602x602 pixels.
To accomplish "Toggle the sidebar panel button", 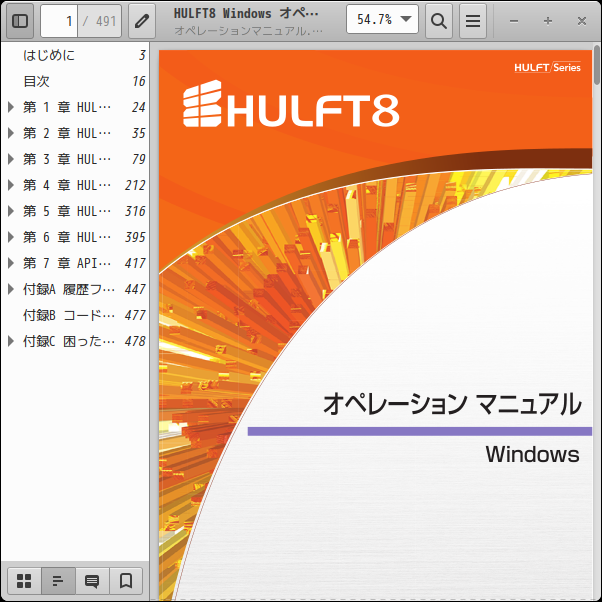I will pyautogui.click(x=20, y=21).
